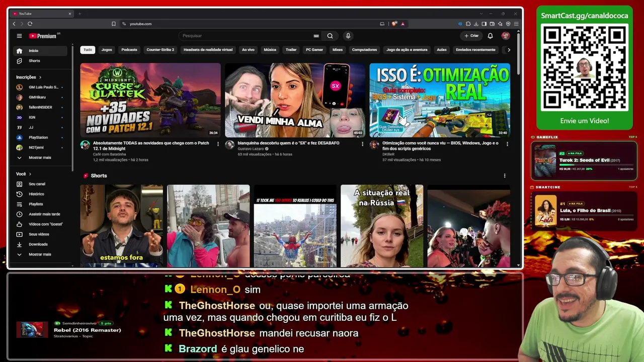Run search with the magnifier button

(330, 36)
